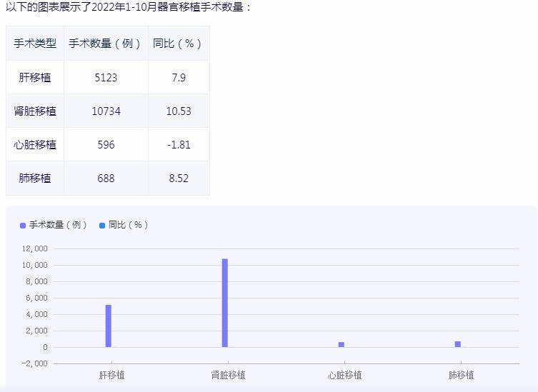Viewport: 538px width, 392px height.
Task: Click the 12,000 y-axis label
Action: click(35, 248)
